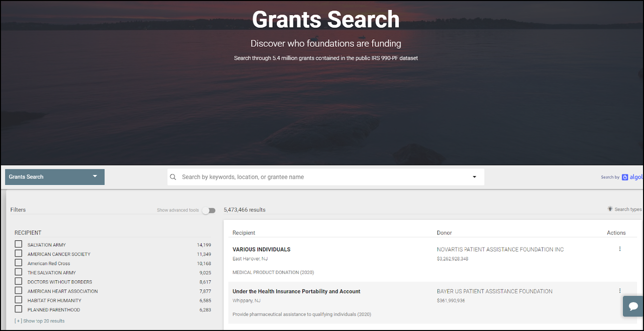Open BAYER US PATIENT ASSISTANCE FOUNDATION donor
Screen dimensions: 644x331
495,292
